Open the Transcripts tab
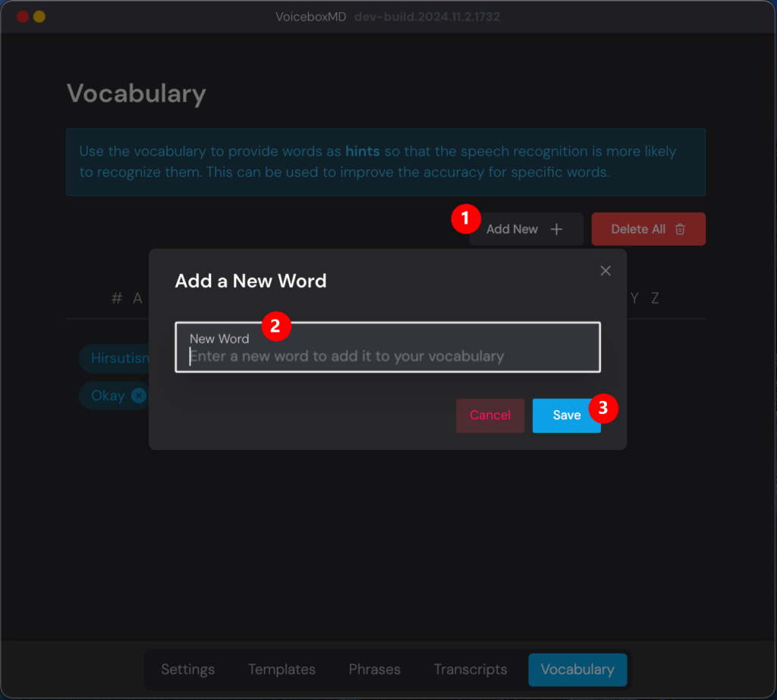The width and height of the screenshot is (777, 700). 470,669
